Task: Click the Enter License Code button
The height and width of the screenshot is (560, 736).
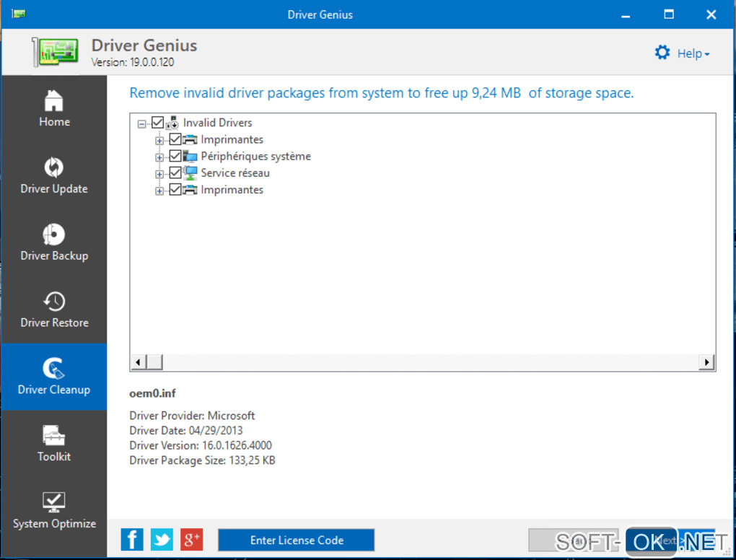Action: point(296,540)
